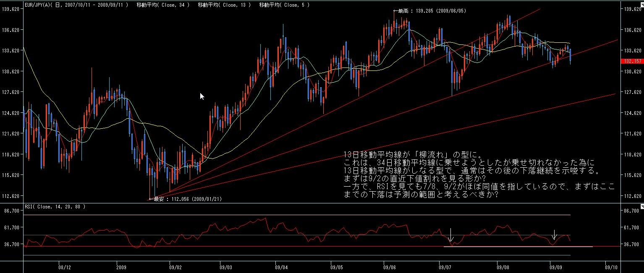
Task: Select the annotation line starting 一方で、RSIを見ても
Action: [x=479, y=187]
